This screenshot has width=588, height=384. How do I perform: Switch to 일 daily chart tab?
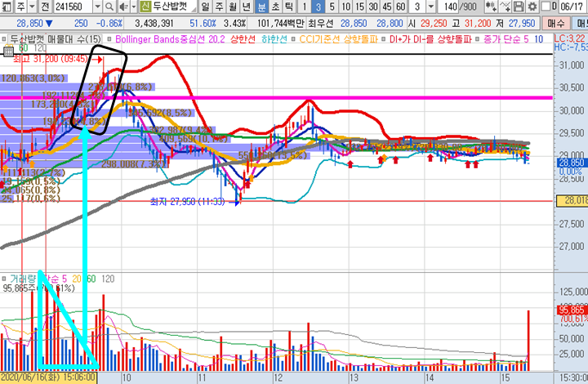click(x=206, y=7)
